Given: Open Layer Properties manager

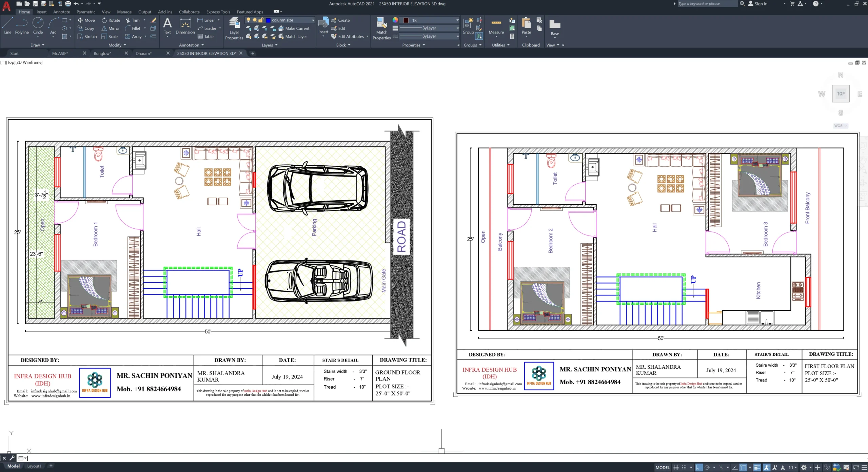Looking at the screenshot, I should [x=234, y=28].
